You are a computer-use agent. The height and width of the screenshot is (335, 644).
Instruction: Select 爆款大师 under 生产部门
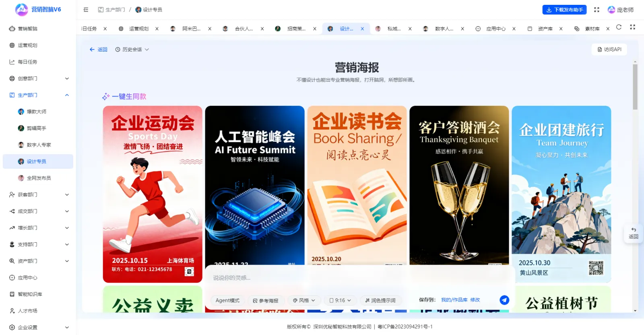[38, 112]
